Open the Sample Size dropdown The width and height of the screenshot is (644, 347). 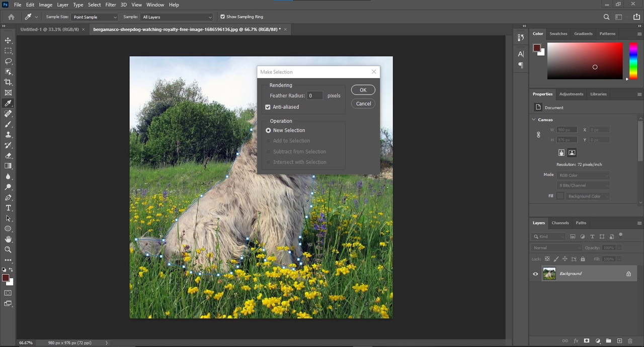[x=94, y=17]
